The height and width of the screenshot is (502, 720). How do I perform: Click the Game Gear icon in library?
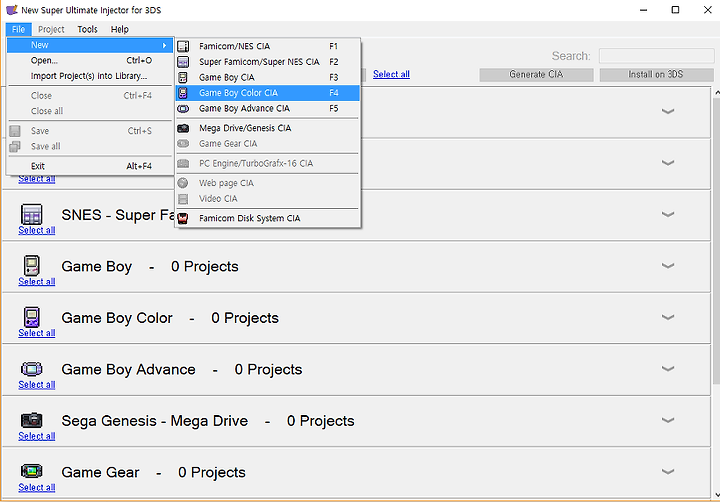32,471
